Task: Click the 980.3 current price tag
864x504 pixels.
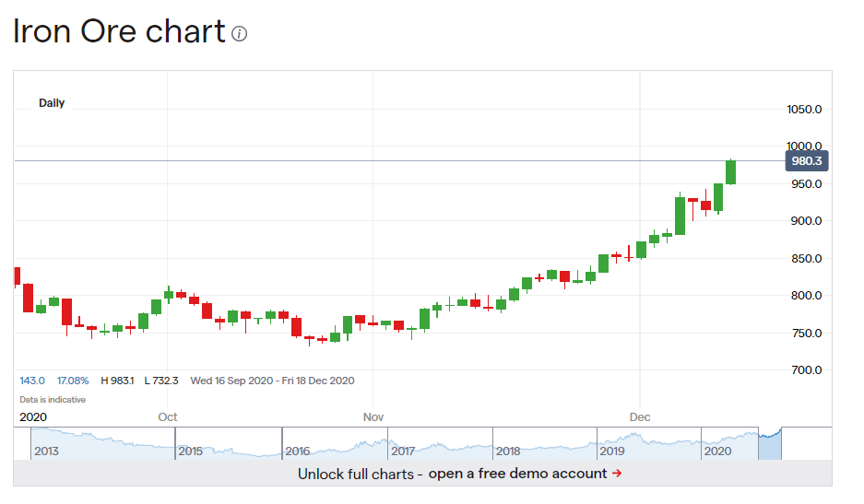Action: coord(806,161)
